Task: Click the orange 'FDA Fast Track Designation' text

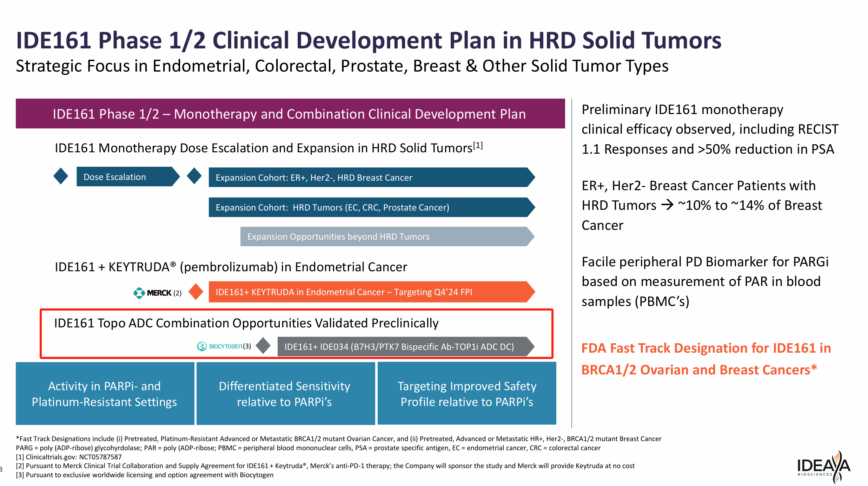Action: [706, 359]
